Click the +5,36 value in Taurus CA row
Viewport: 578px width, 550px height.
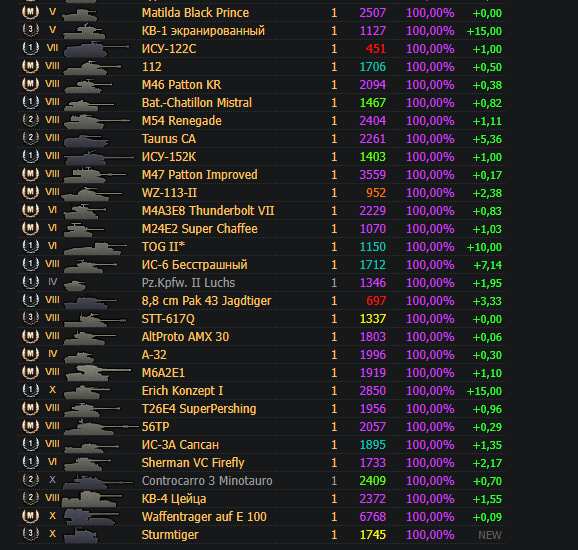click(487, 139)
